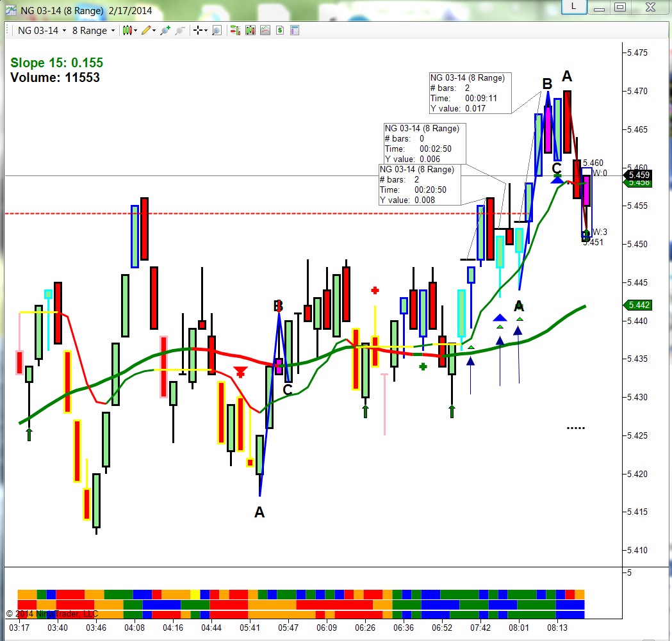This screenshot has height=641, width=672.
Task: Click the 08:13 time axis label
Action: 557,628
